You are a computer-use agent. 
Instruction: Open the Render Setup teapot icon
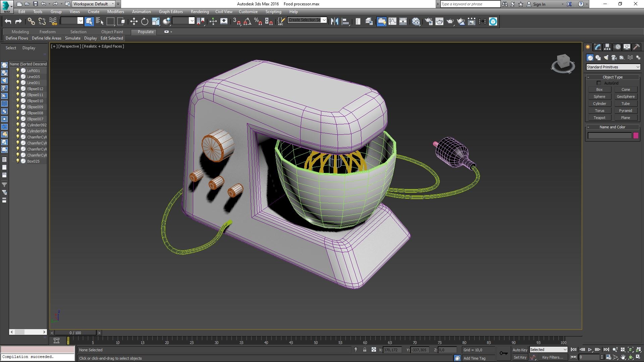click(428, 21)
